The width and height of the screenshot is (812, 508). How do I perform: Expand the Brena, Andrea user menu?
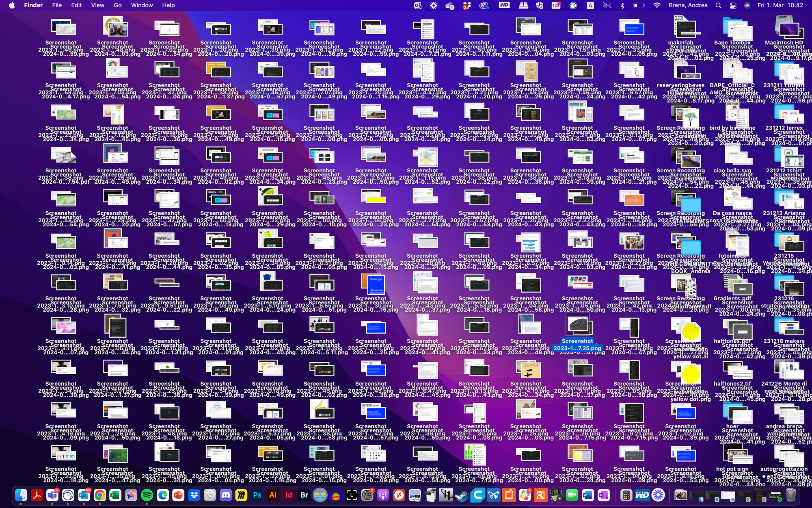tap(688, 5)
